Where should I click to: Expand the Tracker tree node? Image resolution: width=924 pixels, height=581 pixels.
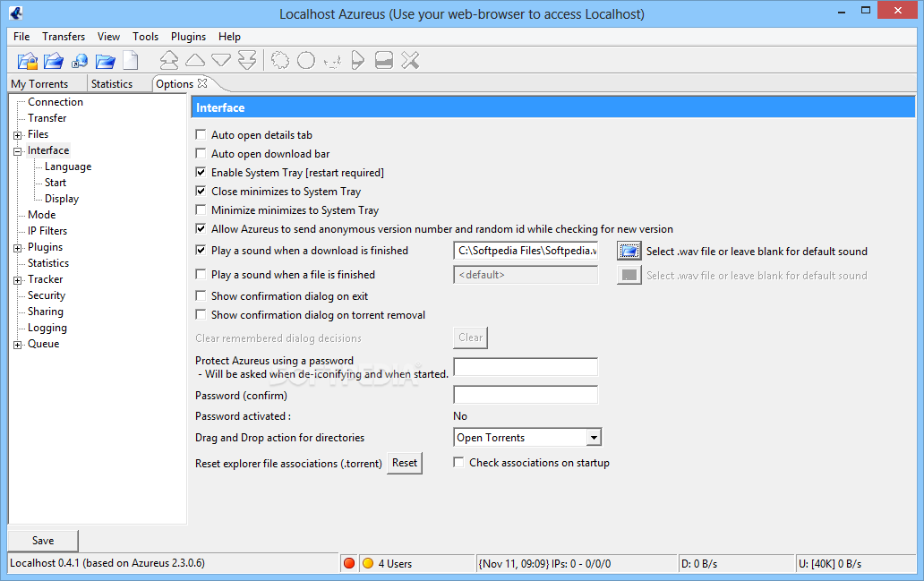18,280
